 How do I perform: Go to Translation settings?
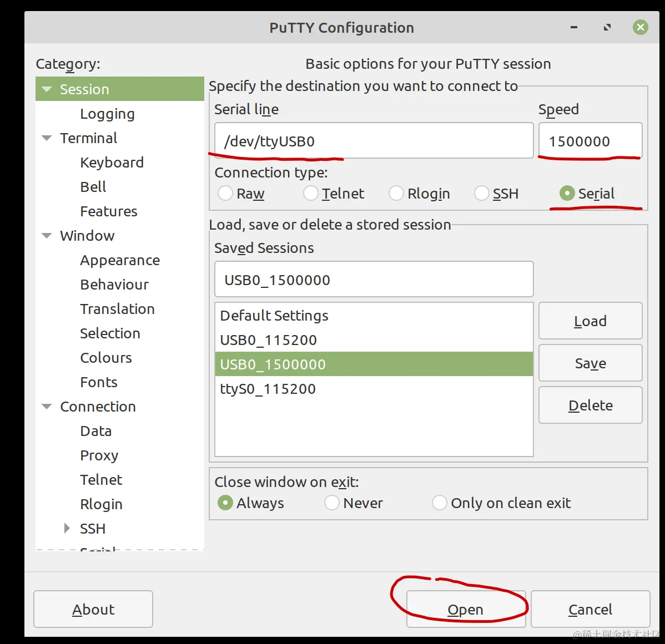tap(118, 310)
